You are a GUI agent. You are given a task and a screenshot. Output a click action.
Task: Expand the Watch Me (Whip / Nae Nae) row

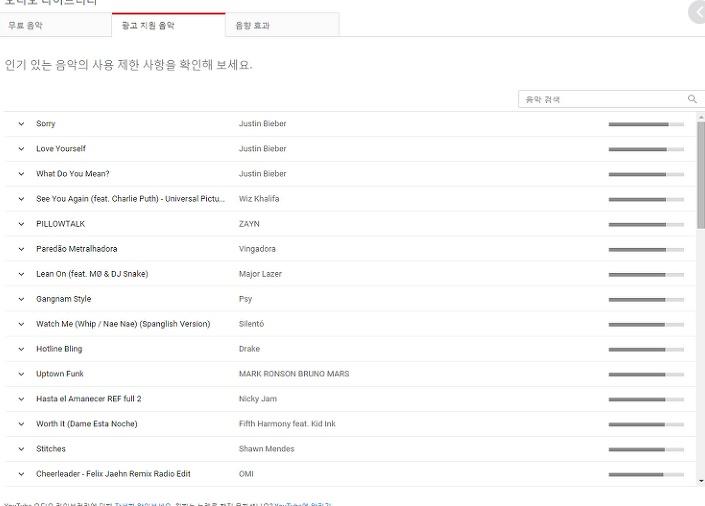coord(21,324)
